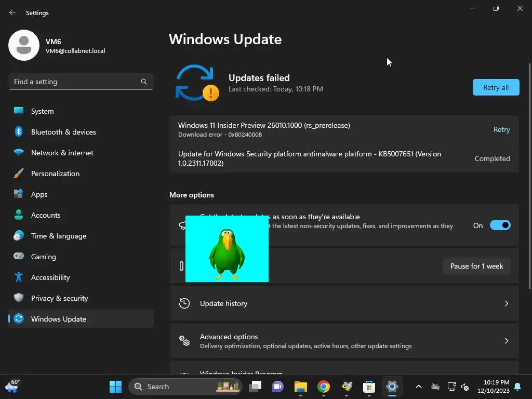Click the System monitor icon
The width and height of the screenshot is (532, 399).
[19, 111]
